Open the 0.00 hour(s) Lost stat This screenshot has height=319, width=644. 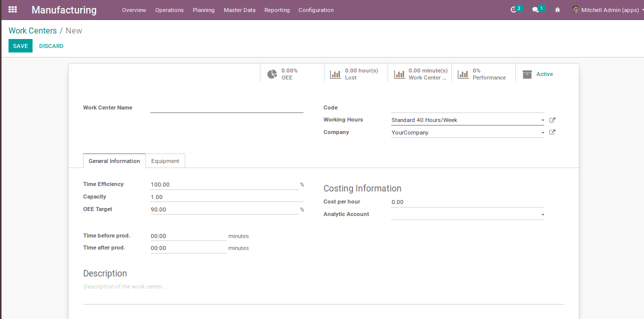(x=356, y=73)
